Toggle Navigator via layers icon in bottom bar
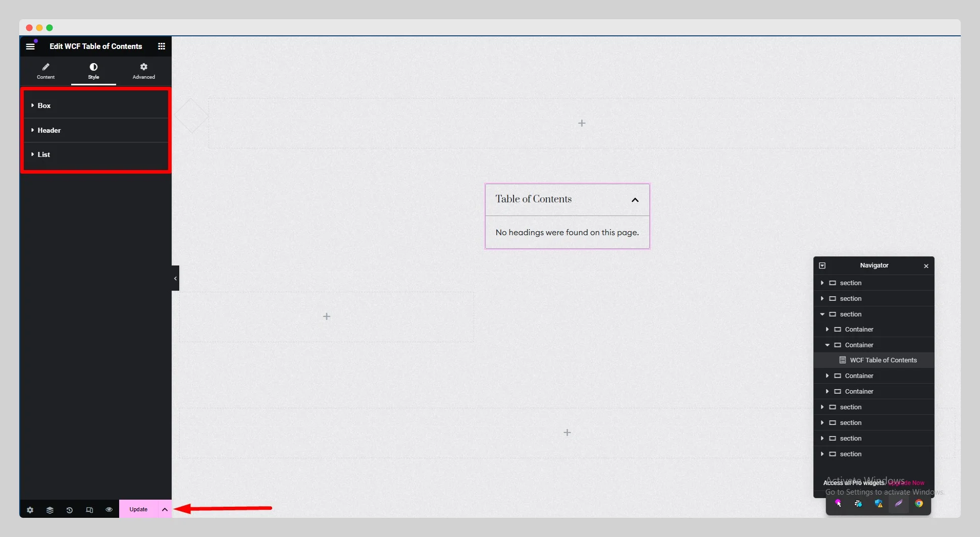The image size is (980, 537). click(x=50, y=510)
